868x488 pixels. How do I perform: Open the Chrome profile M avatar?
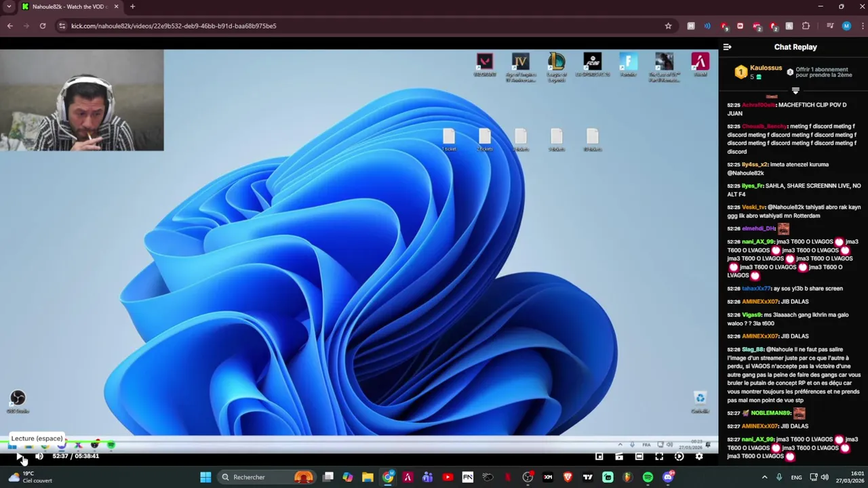point(846,26)
